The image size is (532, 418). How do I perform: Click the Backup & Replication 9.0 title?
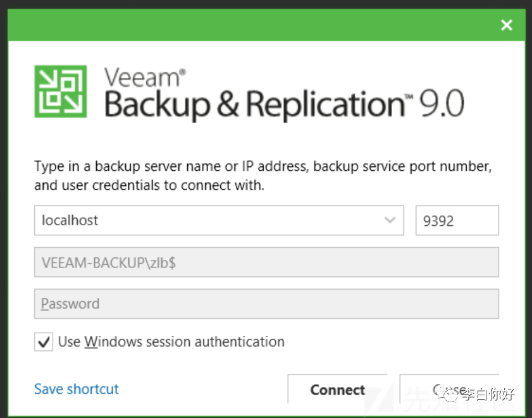click(284, 104)
